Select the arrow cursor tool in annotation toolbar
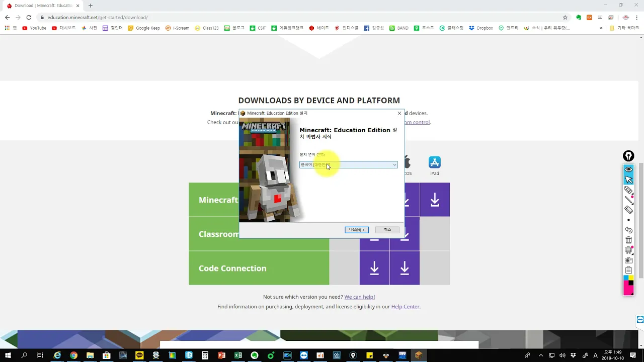Screen dimensions: 644x362 click(628, 179)
